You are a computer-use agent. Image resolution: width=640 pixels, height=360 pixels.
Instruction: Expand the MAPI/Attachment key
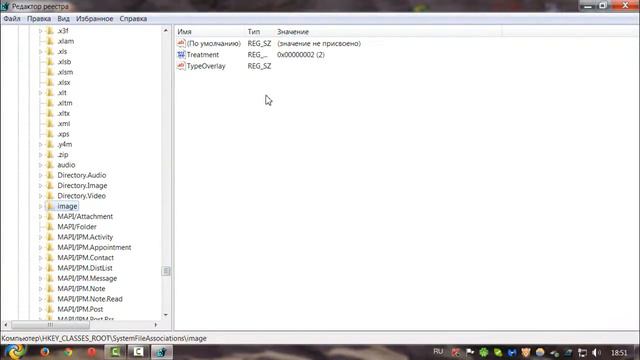[40, 216]
